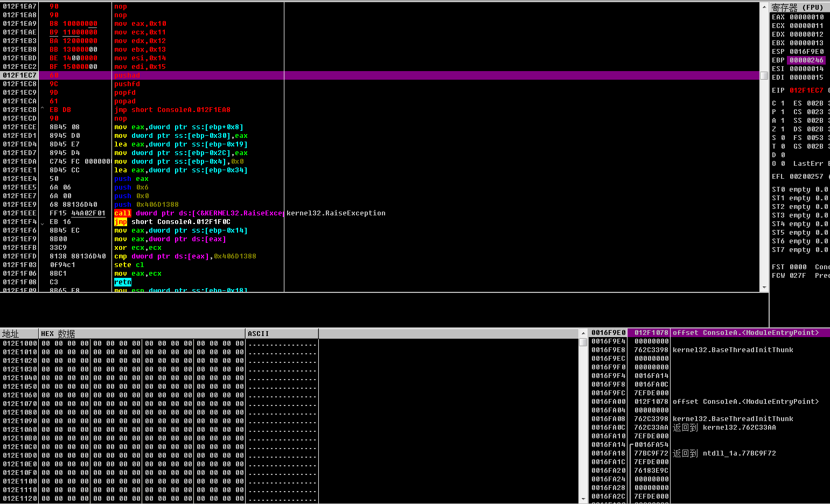Click the HEX 数据 column header
Viewport: 830px width, 504px height.
point(142,334)
